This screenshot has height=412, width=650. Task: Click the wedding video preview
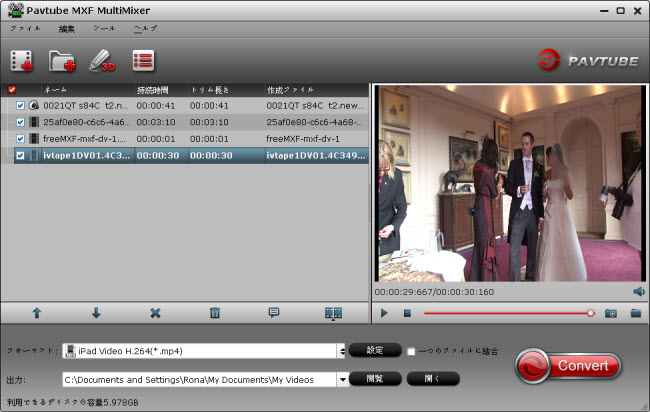point(509,184)
